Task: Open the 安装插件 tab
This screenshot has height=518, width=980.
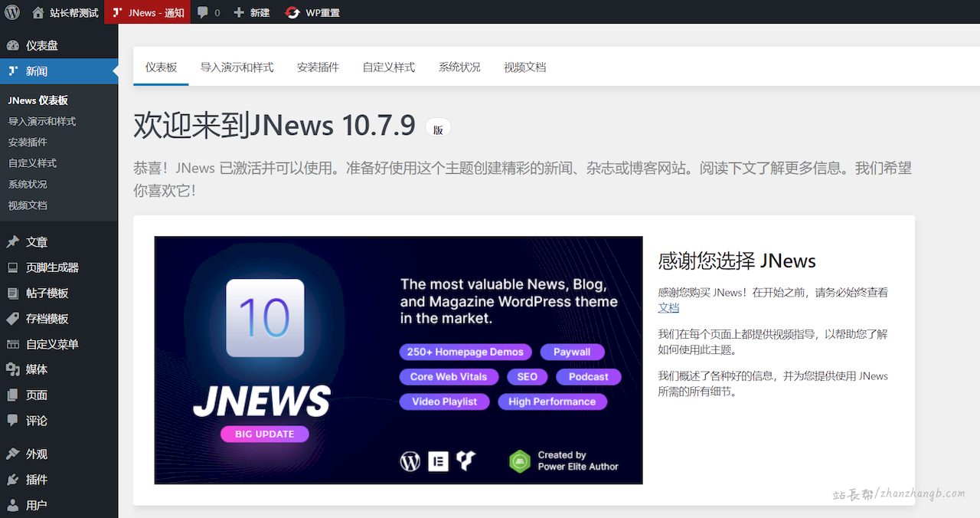Action: tap(318, 67)
